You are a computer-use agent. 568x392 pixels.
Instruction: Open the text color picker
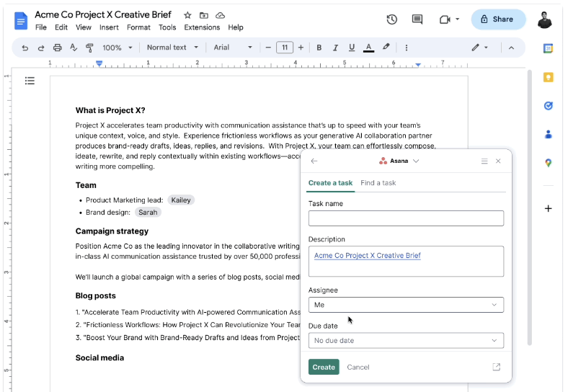tap(368, 48)
